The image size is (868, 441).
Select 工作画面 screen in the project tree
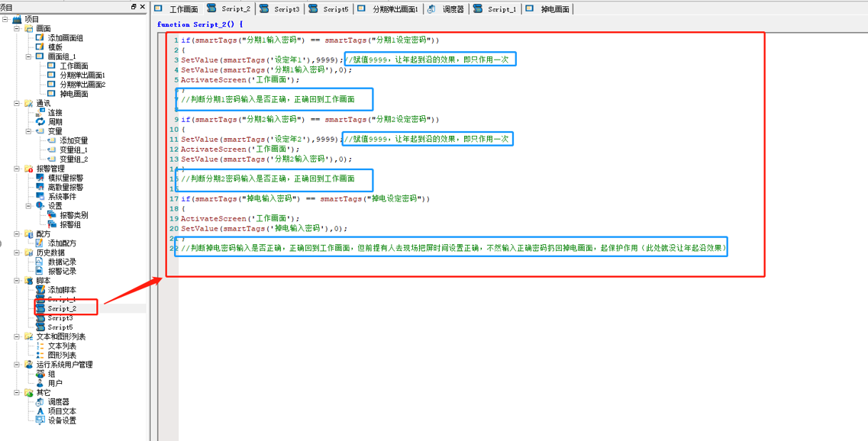(x=73, y=66)
